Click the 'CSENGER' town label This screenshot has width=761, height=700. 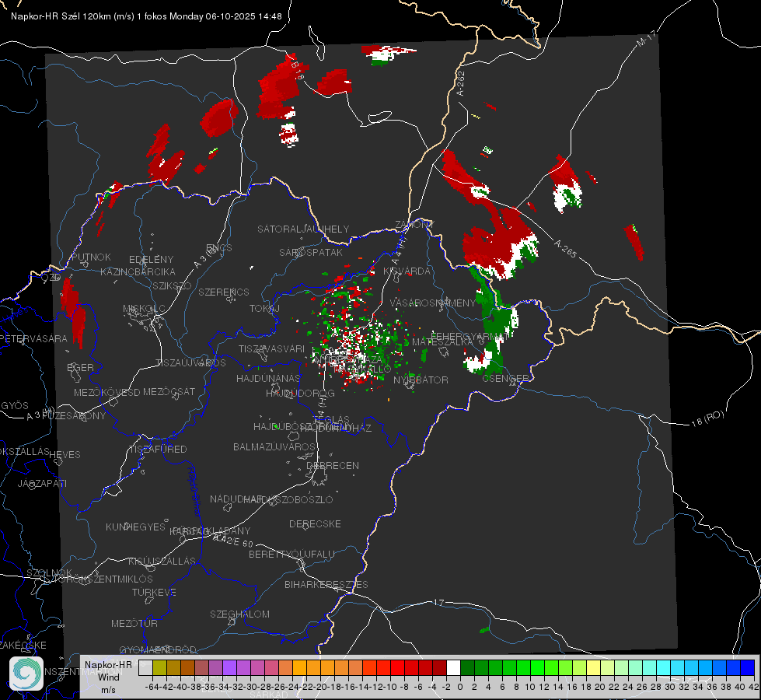tap(505, 378)
